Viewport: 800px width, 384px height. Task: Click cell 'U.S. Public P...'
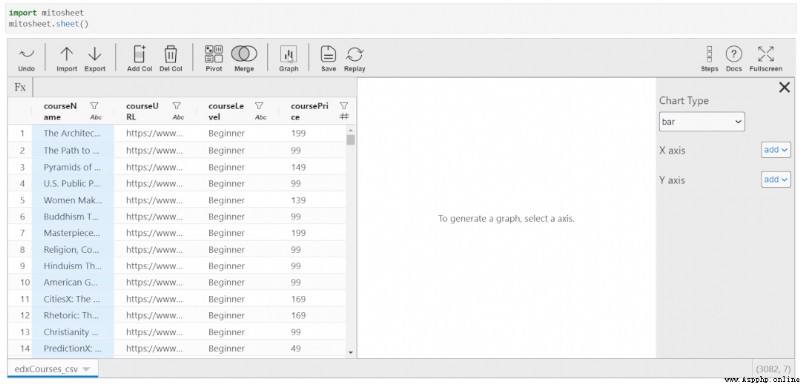(x=73, y=183)
